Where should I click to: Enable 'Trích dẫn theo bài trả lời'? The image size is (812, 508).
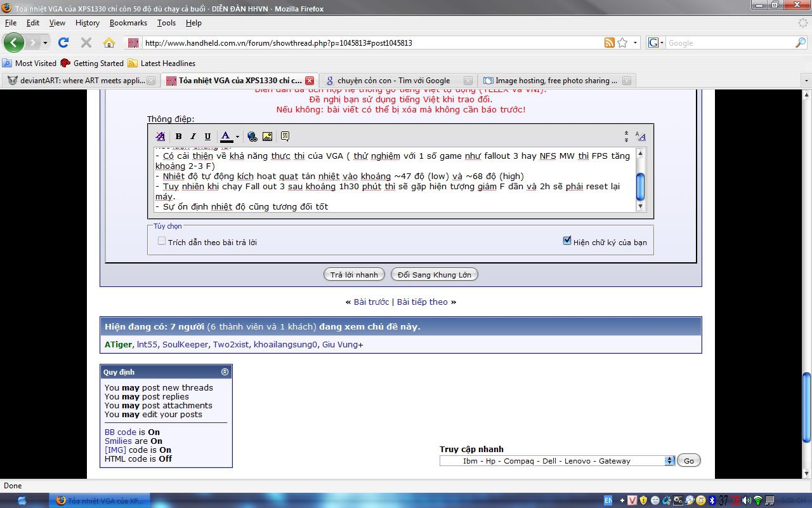tap(162, 240)
